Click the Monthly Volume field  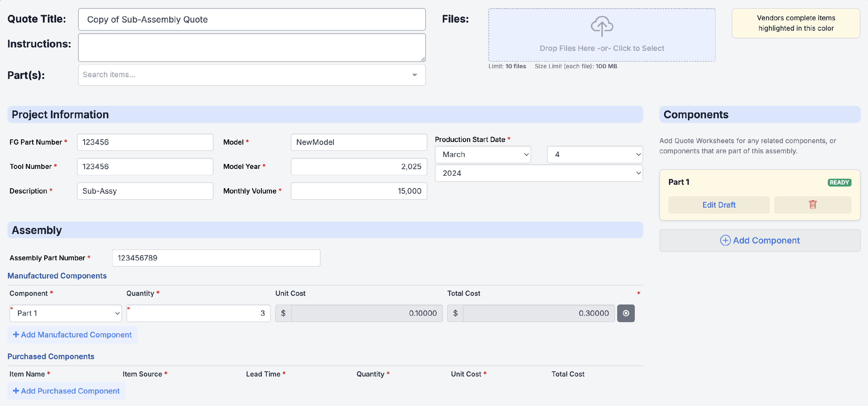point(358,191)
